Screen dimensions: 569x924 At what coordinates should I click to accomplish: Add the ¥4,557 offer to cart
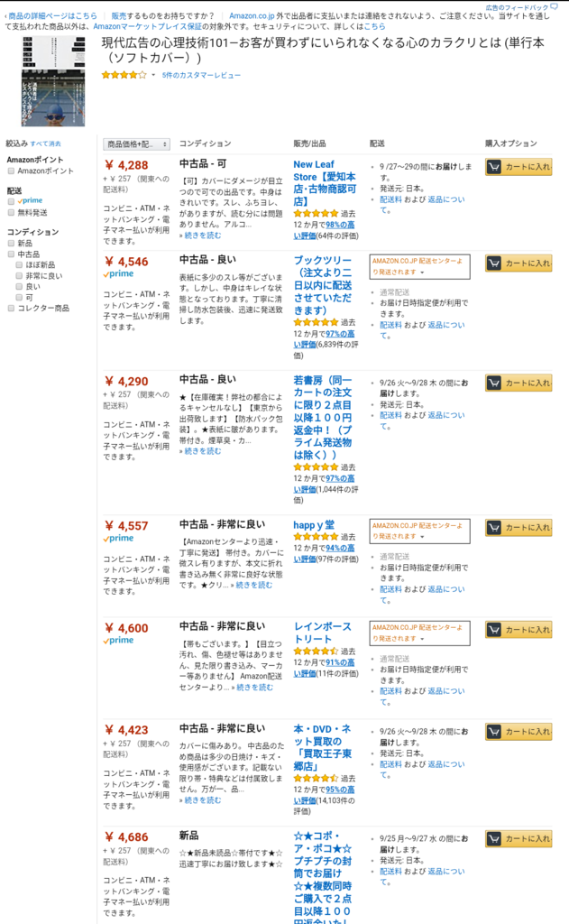point(519,527)
